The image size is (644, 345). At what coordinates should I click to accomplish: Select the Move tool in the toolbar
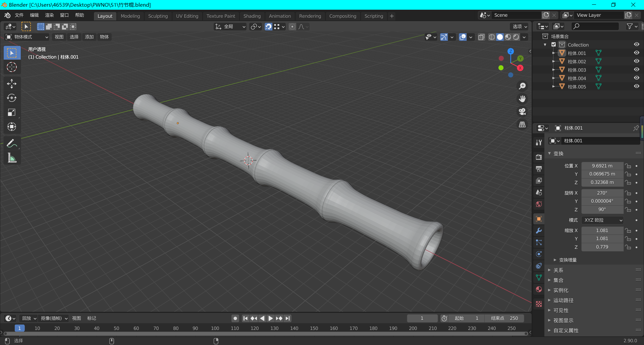12,83
